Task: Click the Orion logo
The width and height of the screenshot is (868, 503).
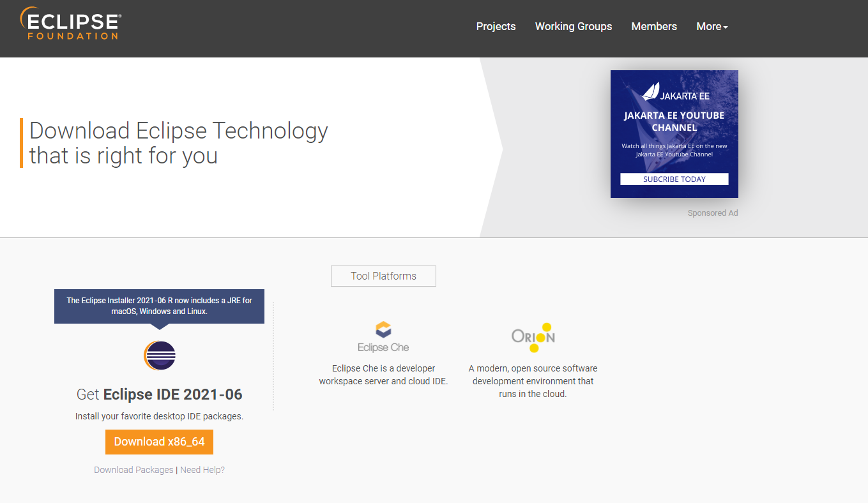Action: pos(533,337)
